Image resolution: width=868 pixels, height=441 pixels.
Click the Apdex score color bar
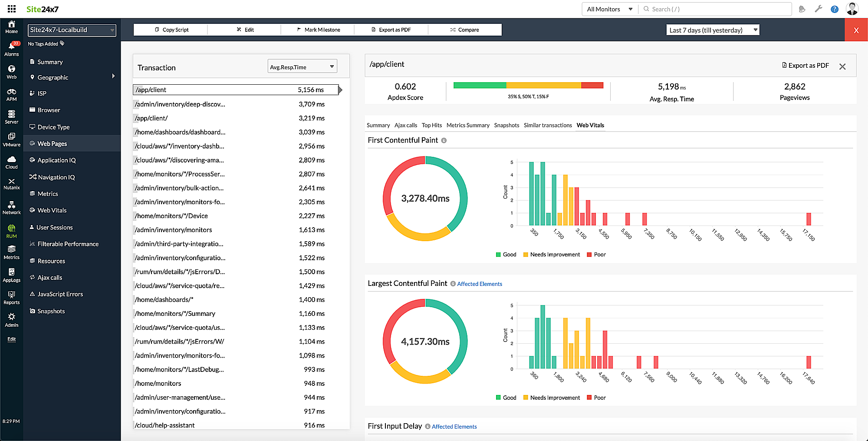[528, 85]
